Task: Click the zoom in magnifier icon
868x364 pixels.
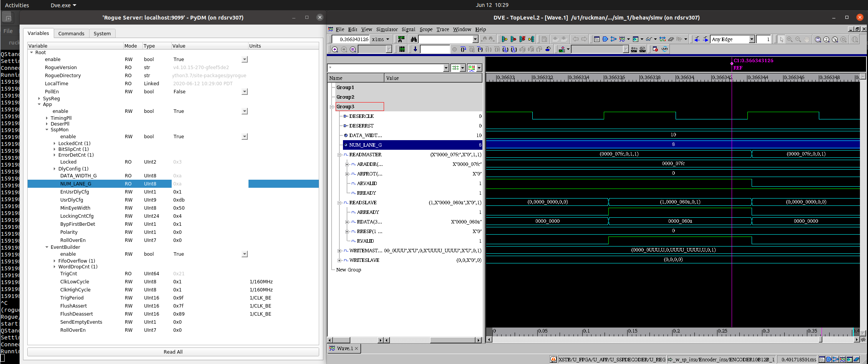Action: [790, 39]
